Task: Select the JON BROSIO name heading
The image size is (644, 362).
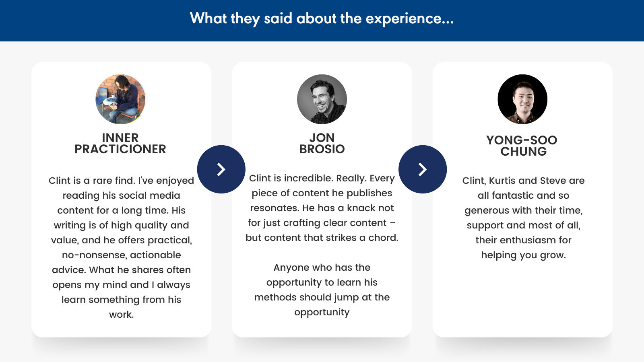Action: tap(322, 144)
